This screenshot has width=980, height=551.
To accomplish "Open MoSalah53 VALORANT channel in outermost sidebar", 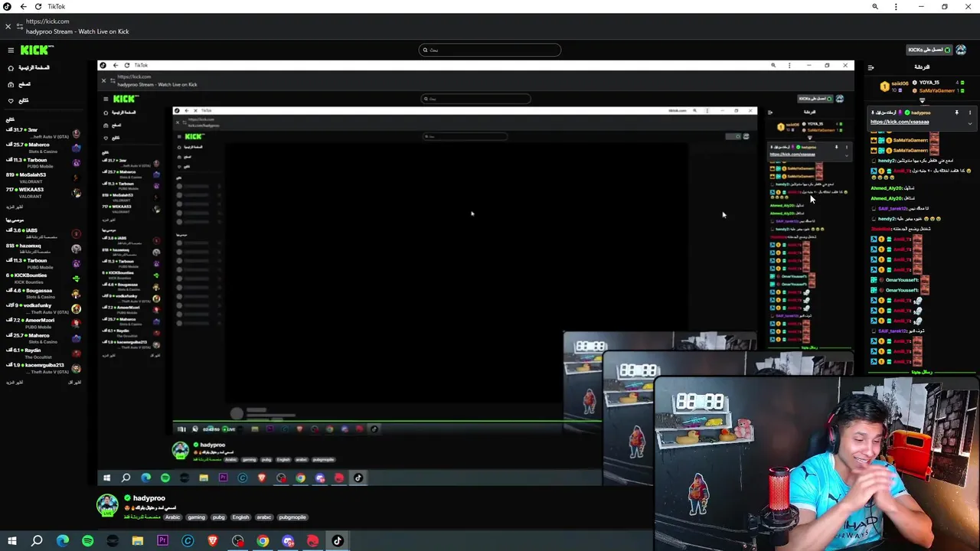I will point(43,178).
